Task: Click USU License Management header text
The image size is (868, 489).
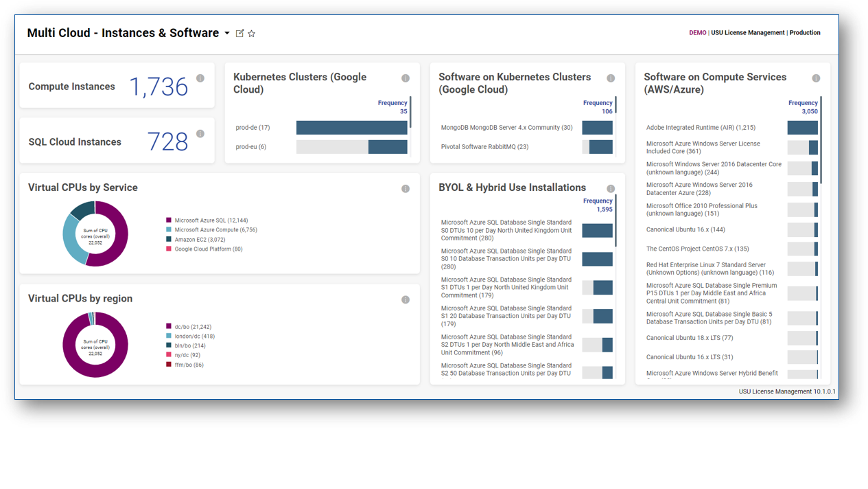Action: [748, 33]
